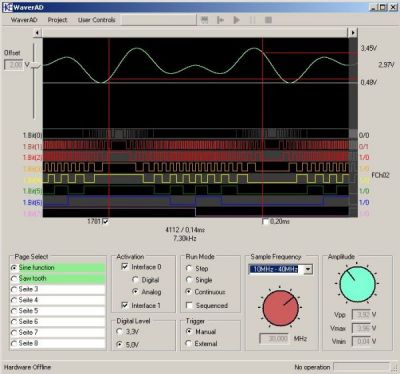This screenshot has width=400, height=374.
Task: Click the 1.Bit(0) channel label
Action: pyautogui.click(x=32, y=135)
